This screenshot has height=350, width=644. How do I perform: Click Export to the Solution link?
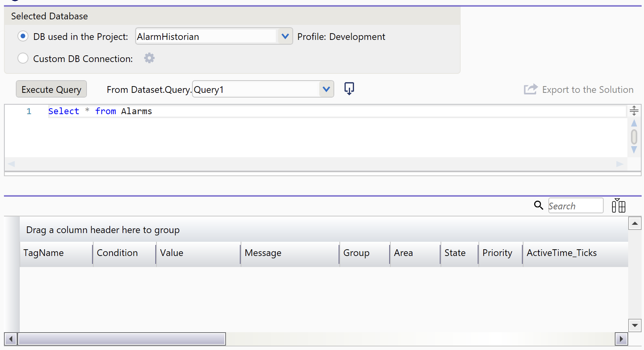click(x=588, y=90)
